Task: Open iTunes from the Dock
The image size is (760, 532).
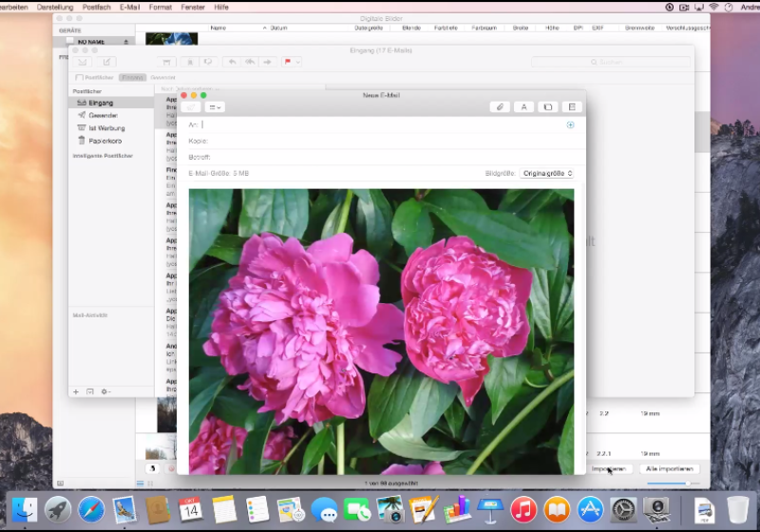Action: pos(523,510)
